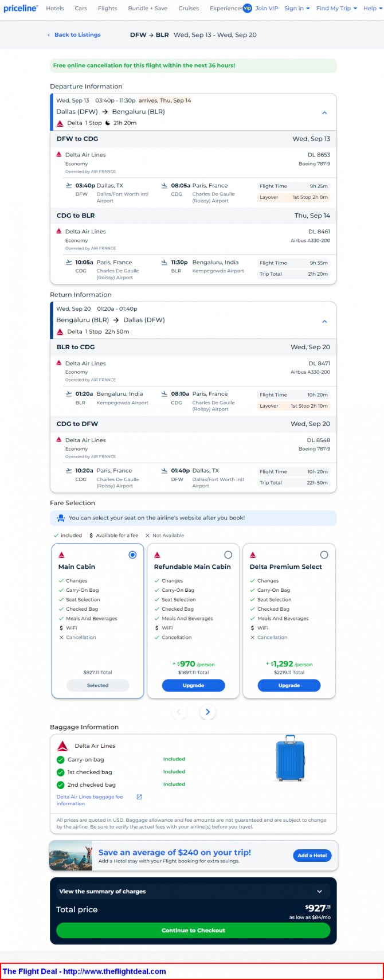This screenshot has width=384, height=980.
Task: Click the flight number DL 8653
Action: pyautogui.click(x=319, y=155)
